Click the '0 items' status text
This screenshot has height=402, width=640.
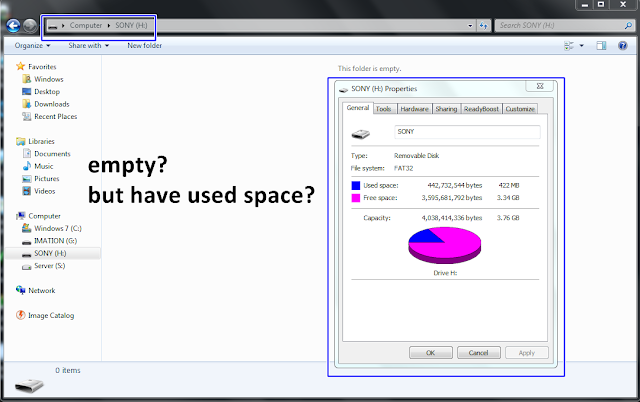click(68, 371)
